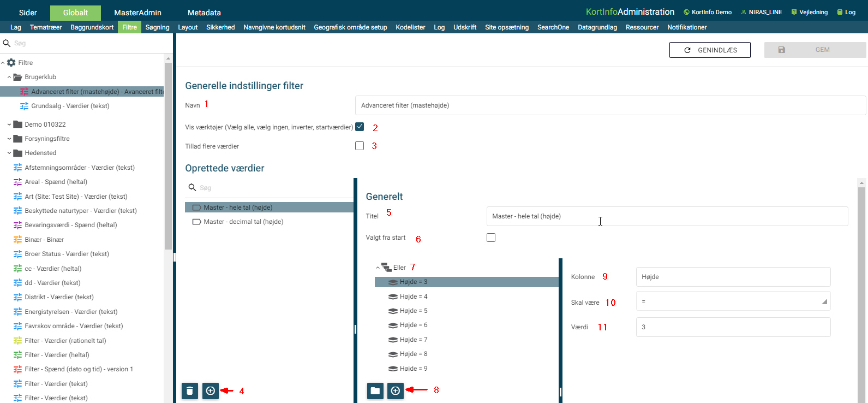Click the Binær filter orange icon
This screenshot has height=403, width=868.
pyautogui.click(x=17, y=240)
